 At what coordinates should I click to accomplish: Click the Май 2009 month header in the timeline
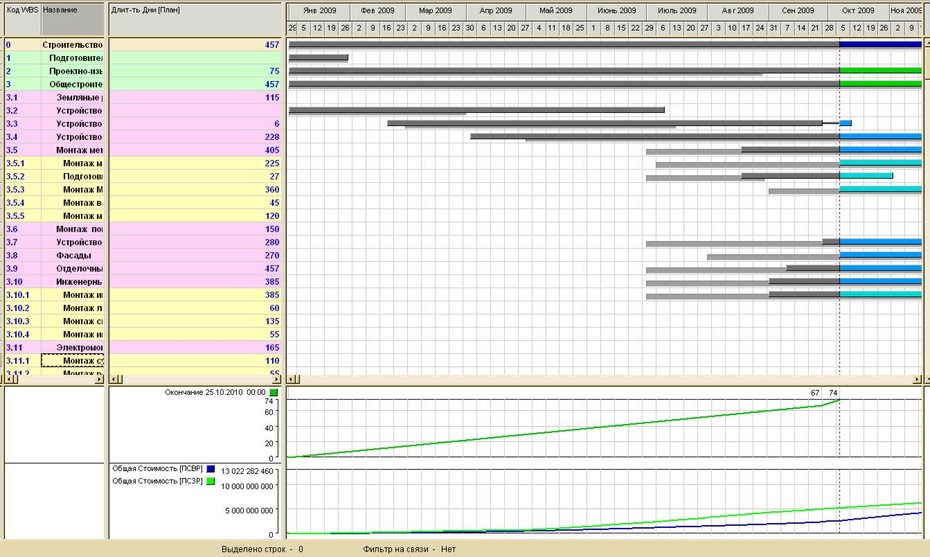pos(556,11)
